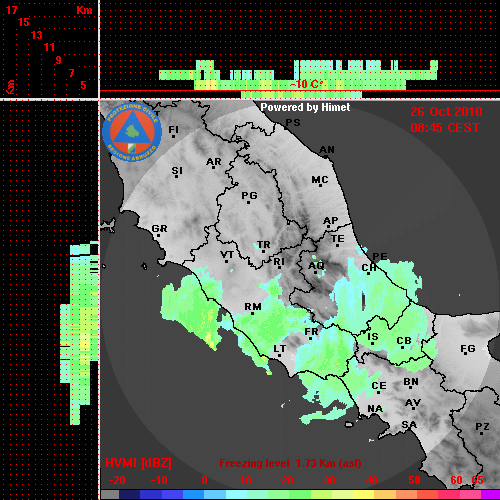Click the 65 value on dBZ scale
Screen dimensions: 500x500
[x=477, y=480]
